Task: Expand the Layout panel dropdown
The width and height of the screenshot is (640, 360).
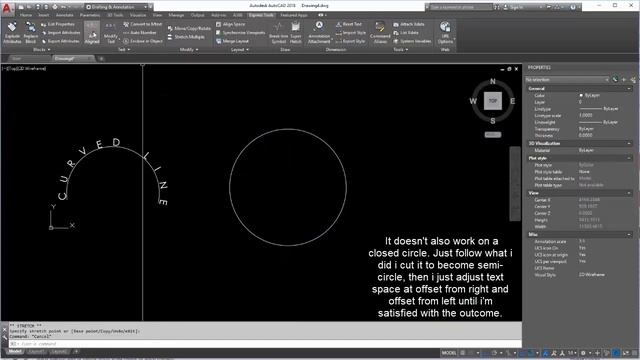Action: pyautogui.click(x=239, y=49)
